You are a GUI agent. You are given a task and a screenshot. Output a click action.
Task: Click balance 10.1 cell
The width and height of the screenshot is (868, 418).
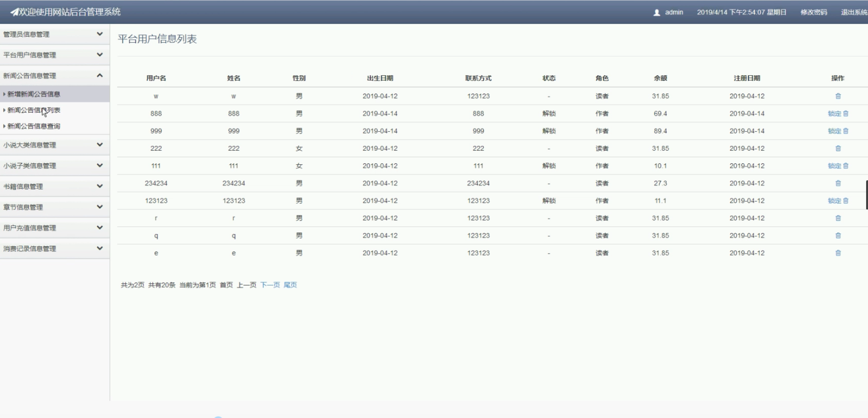point(660,166)
